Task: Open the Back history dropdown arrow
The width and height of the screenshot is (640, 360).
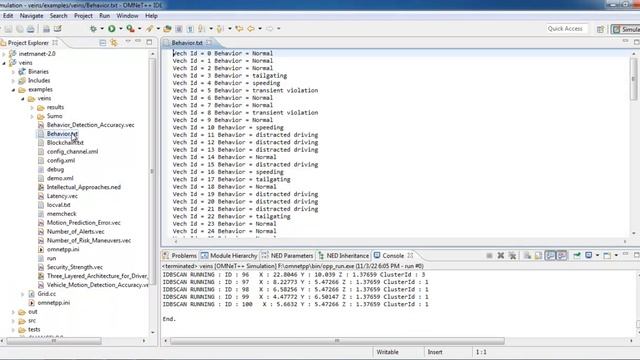Action: click(260, 29)
